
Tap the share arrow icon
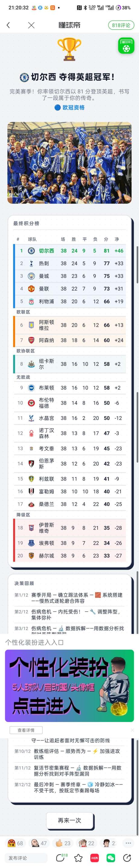pos(127,858)
